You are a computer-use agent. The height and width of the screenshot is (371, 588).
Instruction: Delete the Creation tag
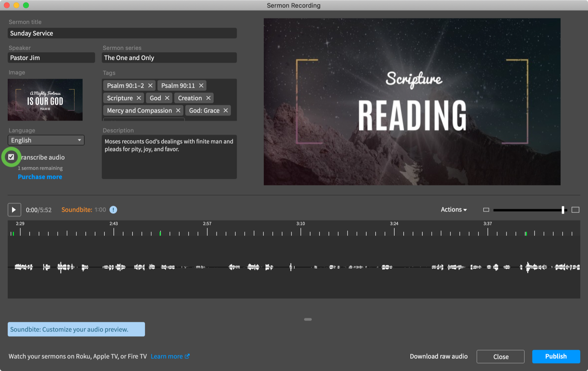point(208,98)
